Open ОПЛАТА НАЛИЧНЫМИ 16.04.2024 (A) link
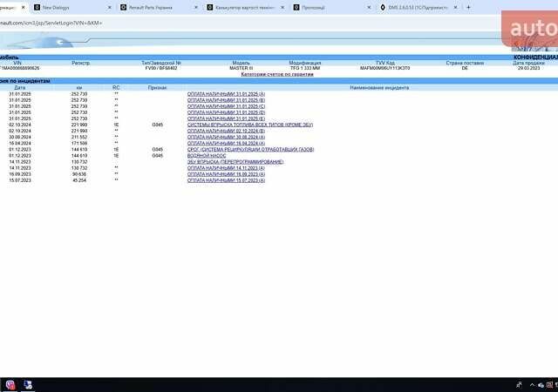This screenshot has height=392, width=558. [226, 144]
